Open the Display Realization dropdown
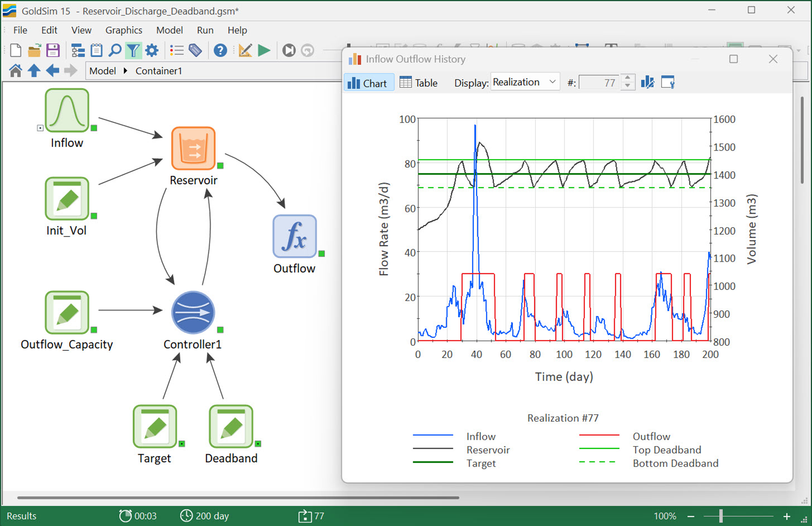This screenshot has width=812, height=526. pos(525,82)
